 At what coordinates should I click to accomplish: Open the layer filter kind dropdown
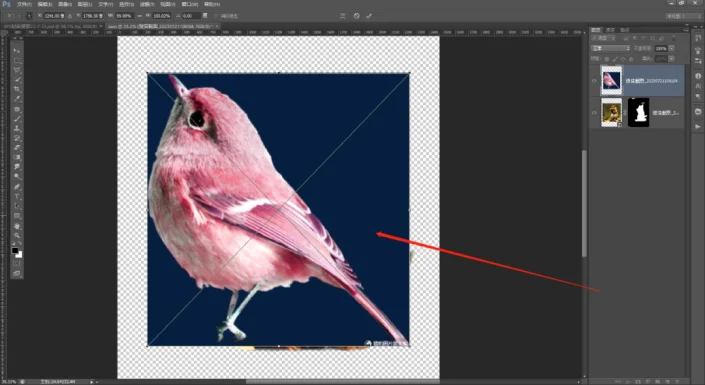[603, 39]
